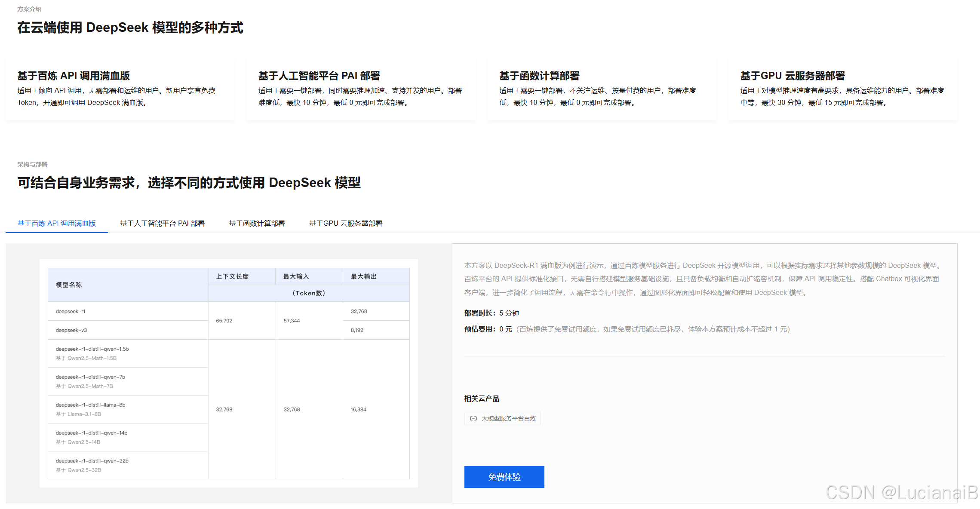
Task: Click the 部署时长 label text
Action: pyautogui.click(x=480, y=313)
